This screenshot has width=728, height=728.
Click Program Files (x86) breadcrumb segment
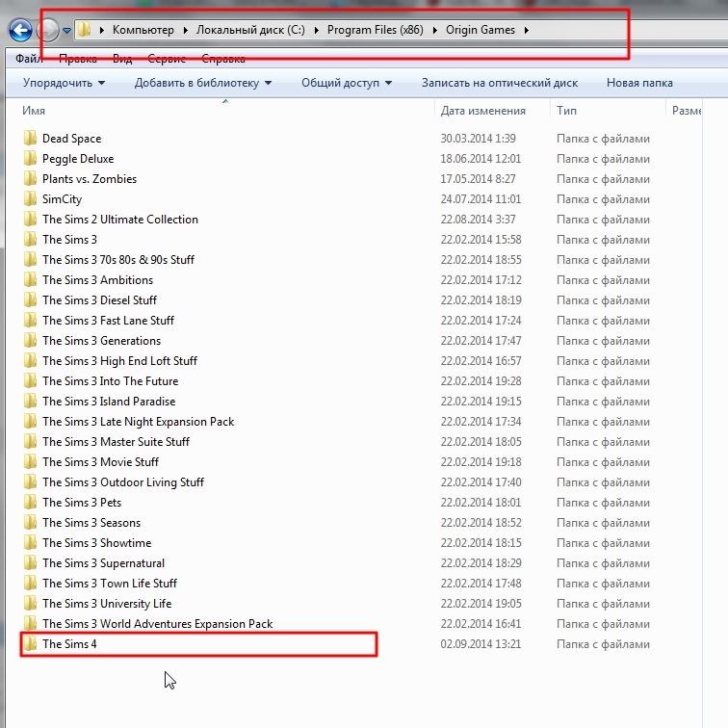(x=376, y=30)
